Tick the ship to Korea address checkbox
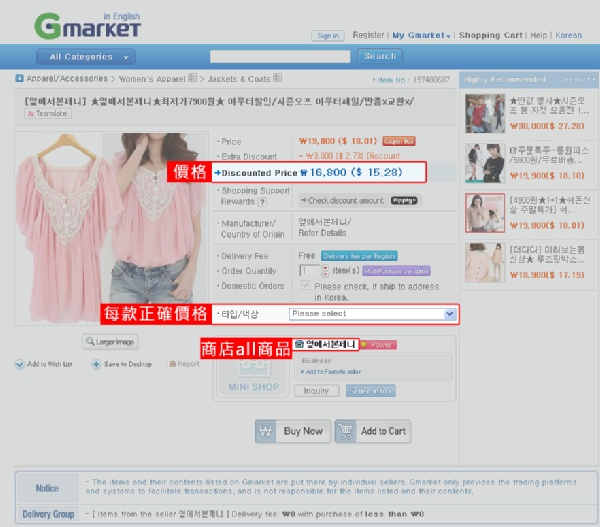 pos(305,286)
